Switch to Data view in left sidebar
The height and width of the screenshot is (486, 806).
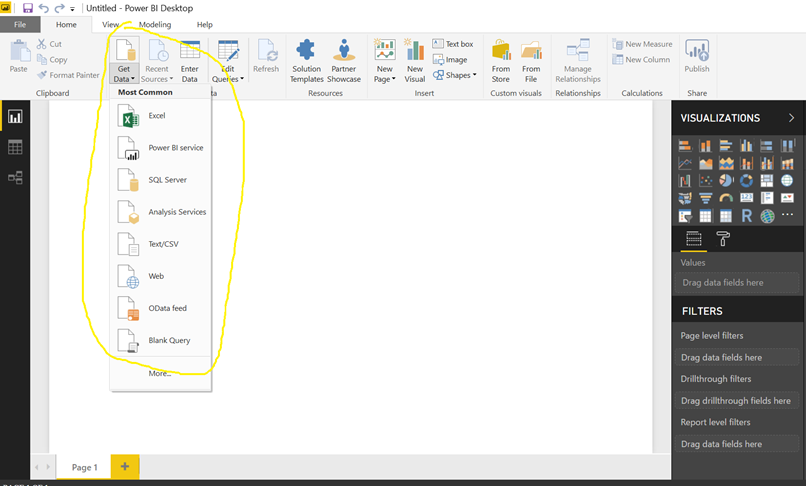[x=15, y=147]
